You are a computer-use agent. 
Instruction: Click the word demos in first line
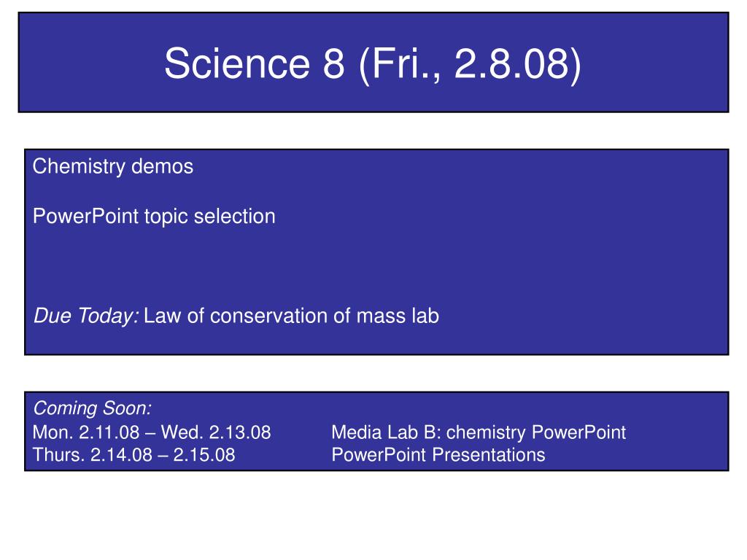click(163, 167)
